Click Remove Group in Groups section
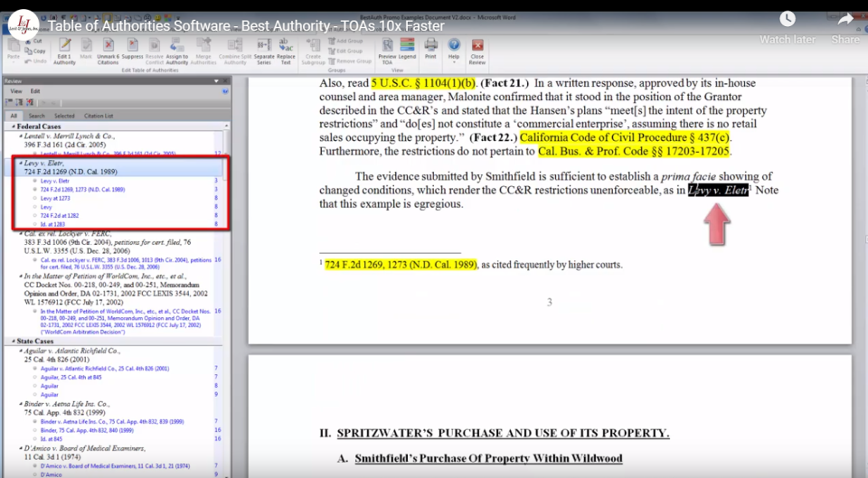868x478 pixels. point(350,61)
